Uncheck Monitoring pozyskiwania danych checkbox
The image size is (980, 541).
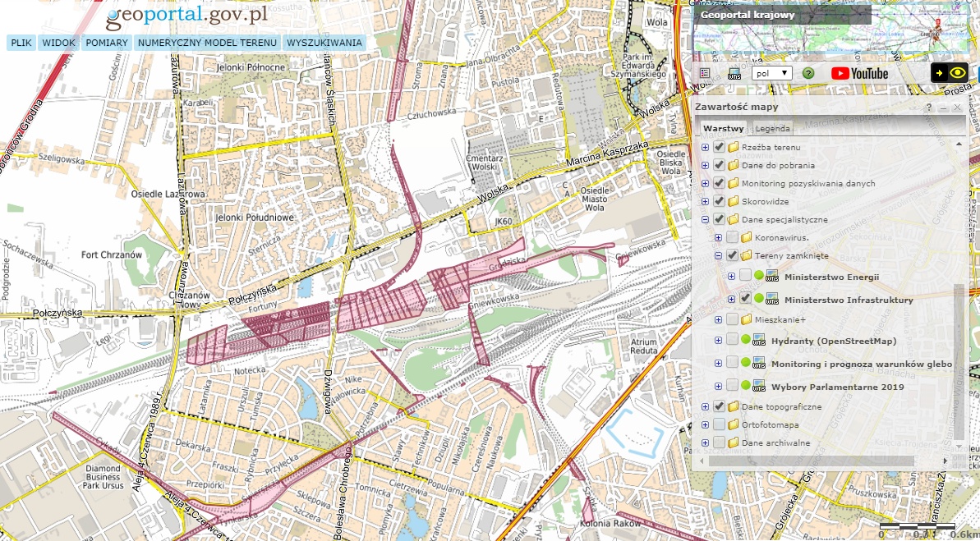719,184
